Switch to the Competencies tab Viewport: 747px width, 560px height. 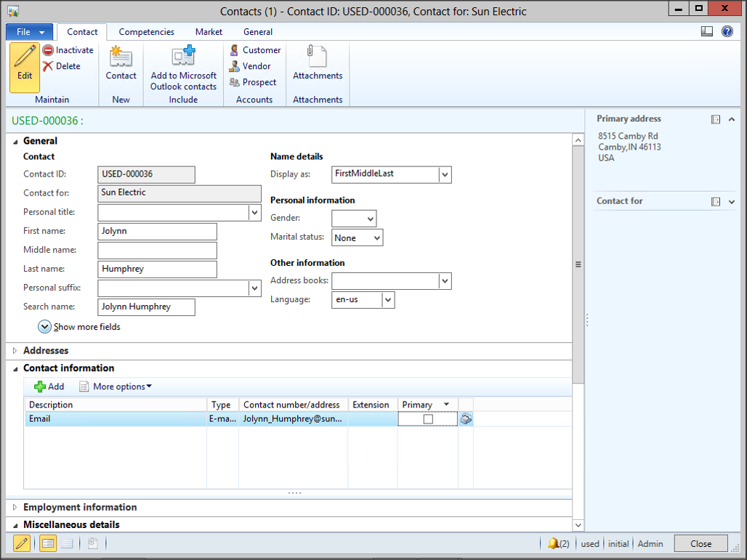(x=146, y=32)
